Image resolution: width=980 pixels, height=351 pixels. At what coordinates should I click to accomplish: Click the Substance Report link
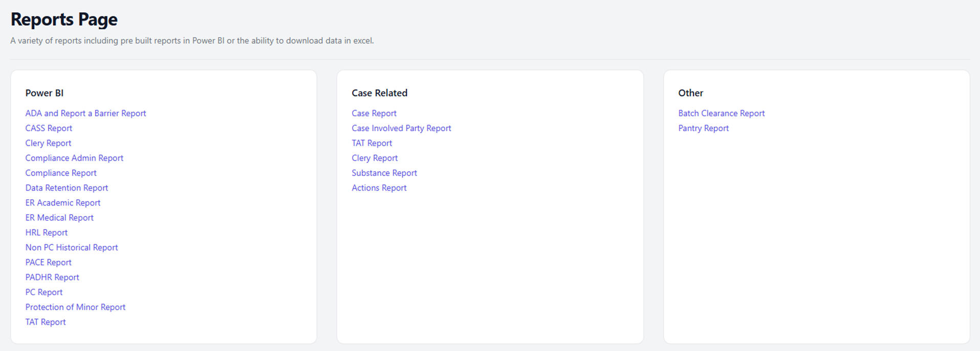click(384, 173)
